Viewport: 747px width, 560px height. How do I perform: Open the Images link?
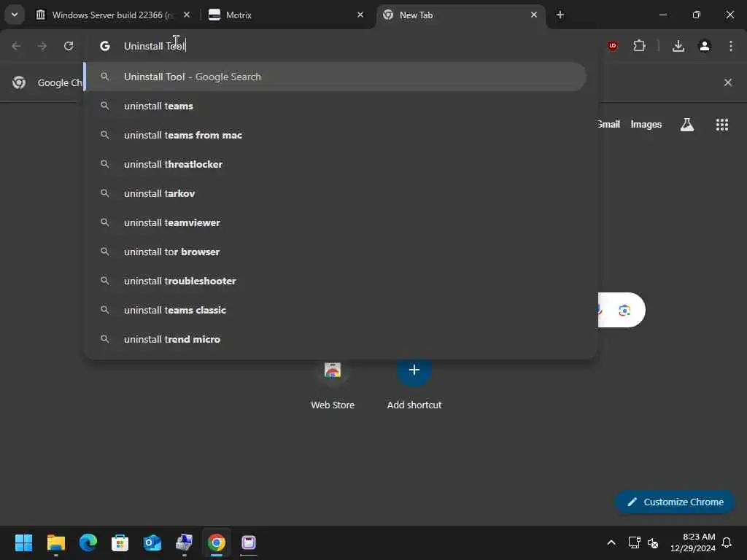[x=646, y=124]
